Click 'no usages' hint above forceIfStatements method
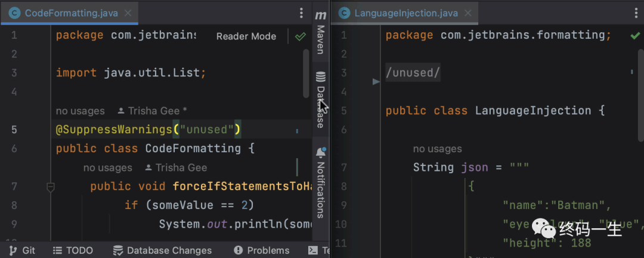 click(107, 167)
